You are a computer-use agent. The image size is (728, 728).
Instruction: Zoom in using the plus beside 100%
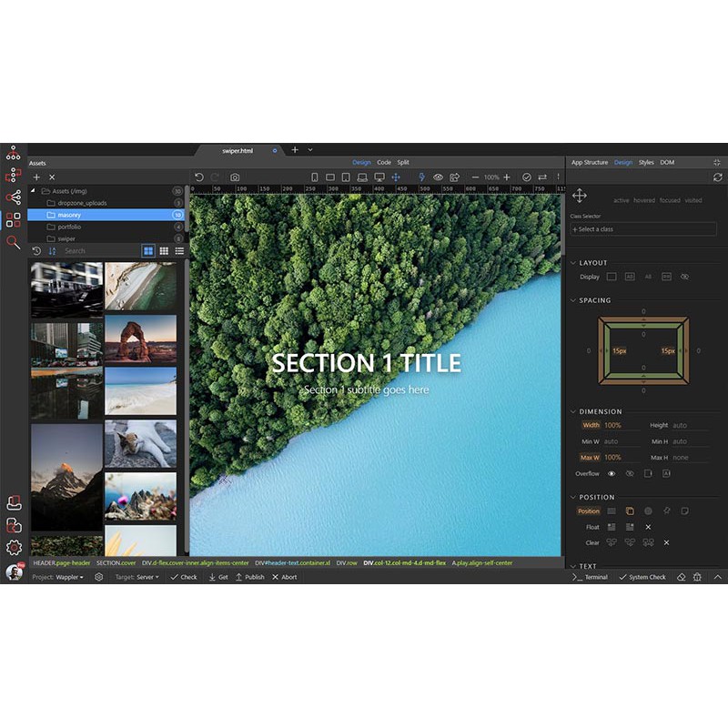[x=507, y=177]
